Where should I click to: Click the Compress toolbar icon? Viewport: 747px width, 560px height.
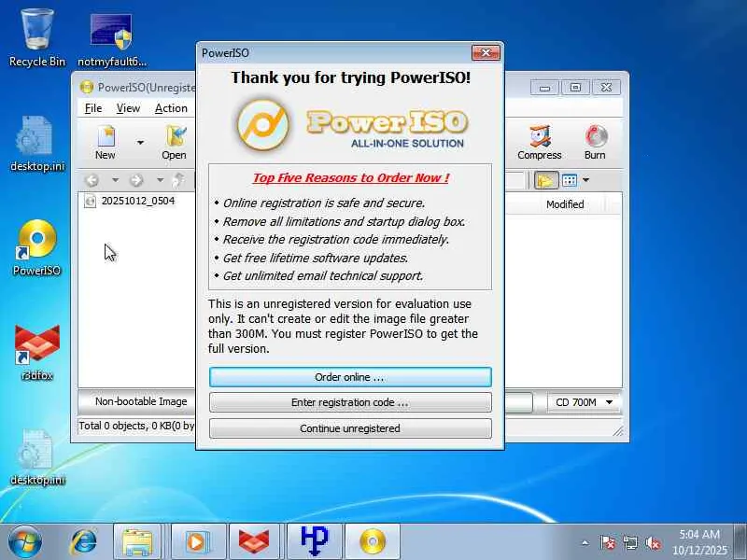tap(540, 143)
